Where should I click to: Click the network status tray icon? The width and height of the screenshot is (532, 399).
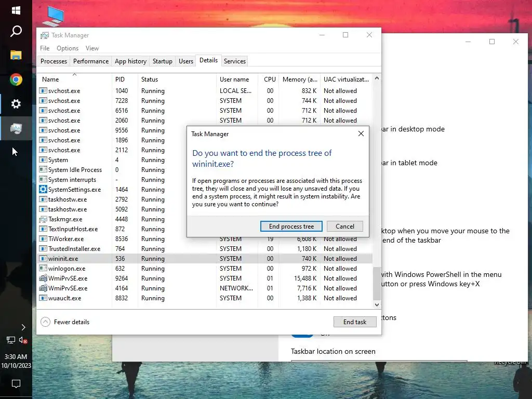(x=11, y=340)
